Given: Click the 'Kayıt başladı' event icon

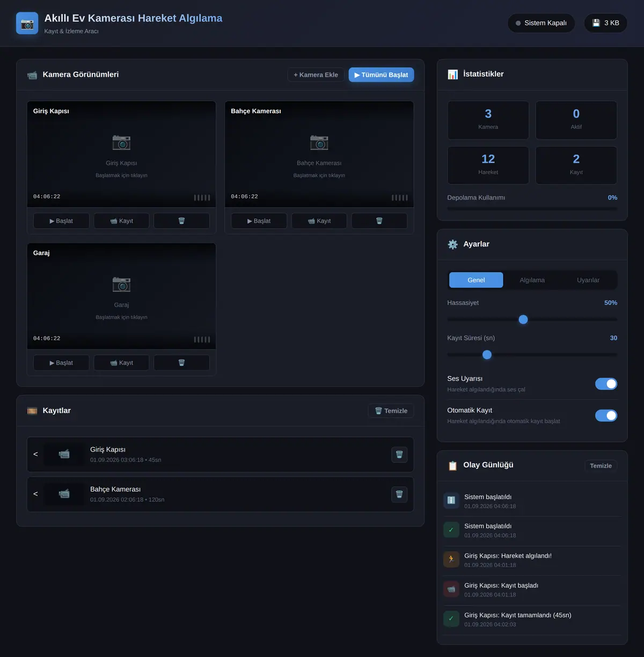Looking at the screenshot, I should [x=451, y=589].
